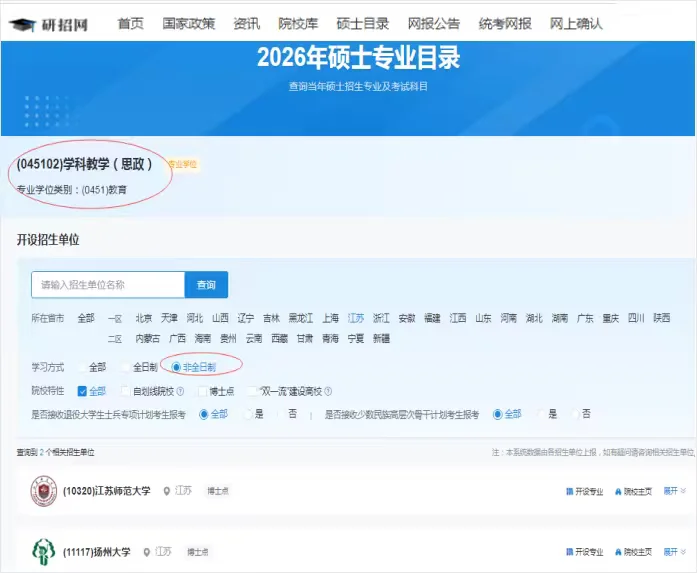Filter by province 浙江

coord(381,318)
